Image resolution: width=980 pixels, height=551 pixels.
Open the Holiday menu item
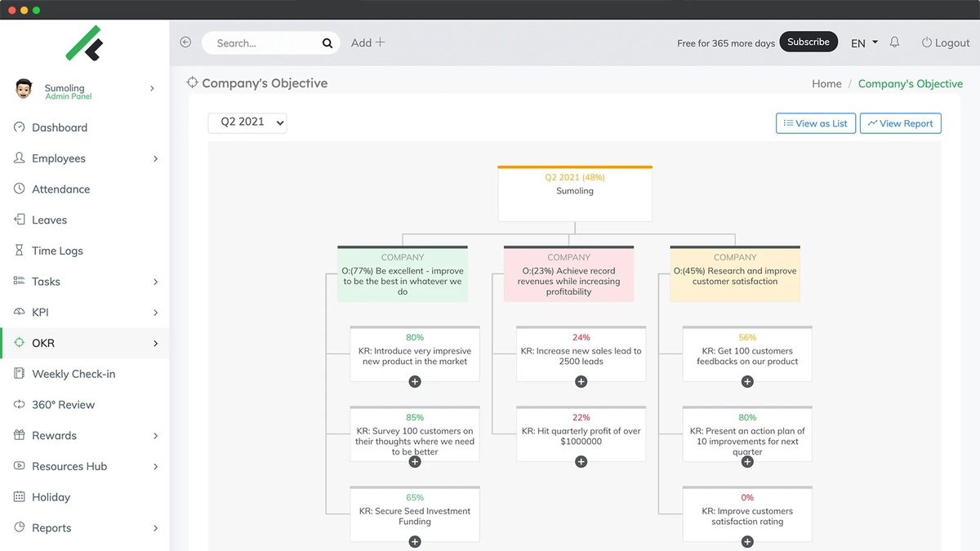point(51,496)
